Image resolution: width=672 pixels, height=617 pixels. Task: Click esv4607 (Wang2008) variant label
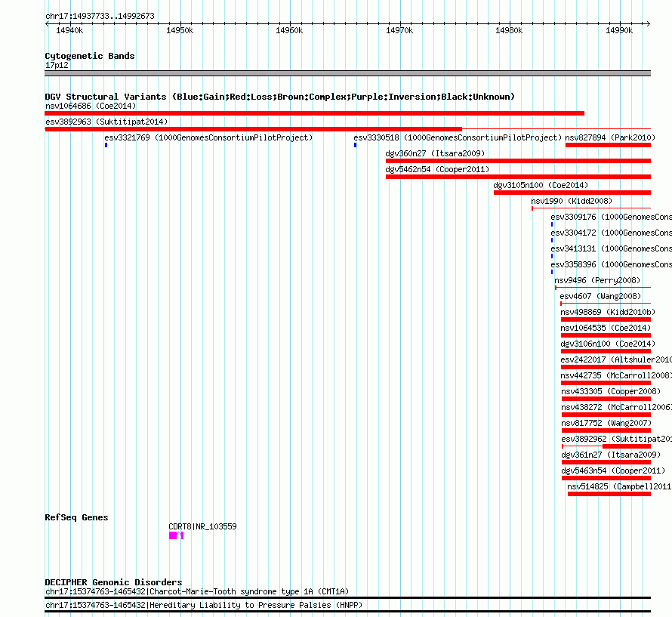pyautogui.click(x=600, y=296)
